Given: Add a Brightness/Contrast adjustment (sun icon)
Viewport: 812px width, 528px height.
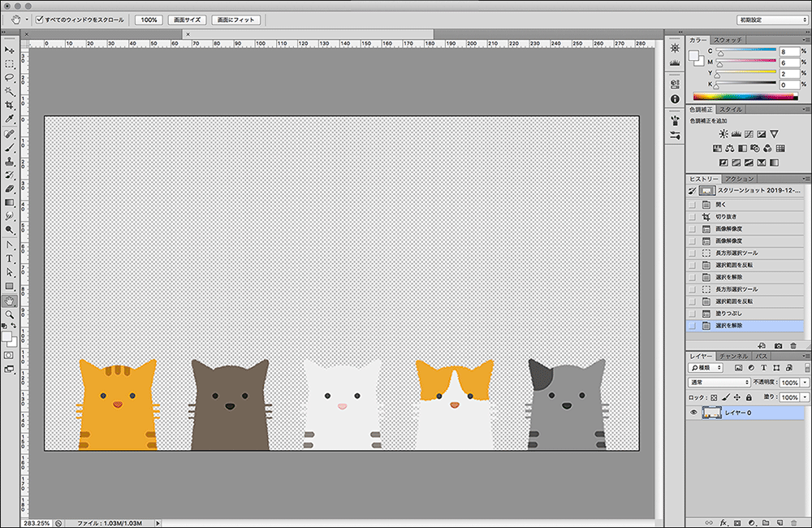Looking at the screenshot, I should [723, 133].
